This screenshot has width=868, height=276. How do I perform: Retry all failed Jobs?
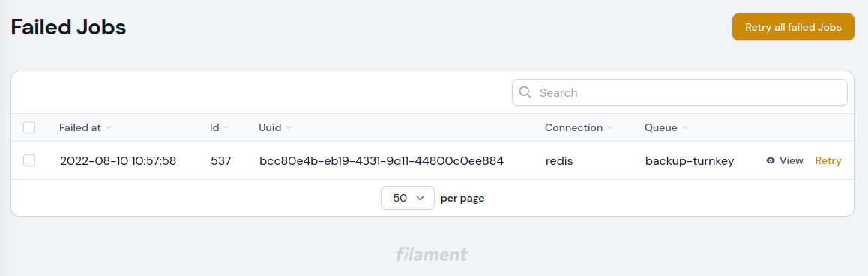793,27
